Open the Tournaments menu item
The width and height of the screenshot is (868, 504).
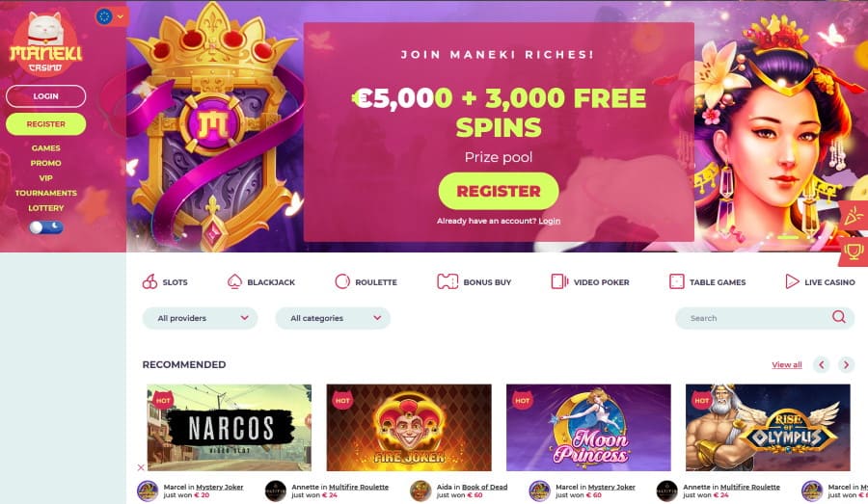(x=46, y=193)
